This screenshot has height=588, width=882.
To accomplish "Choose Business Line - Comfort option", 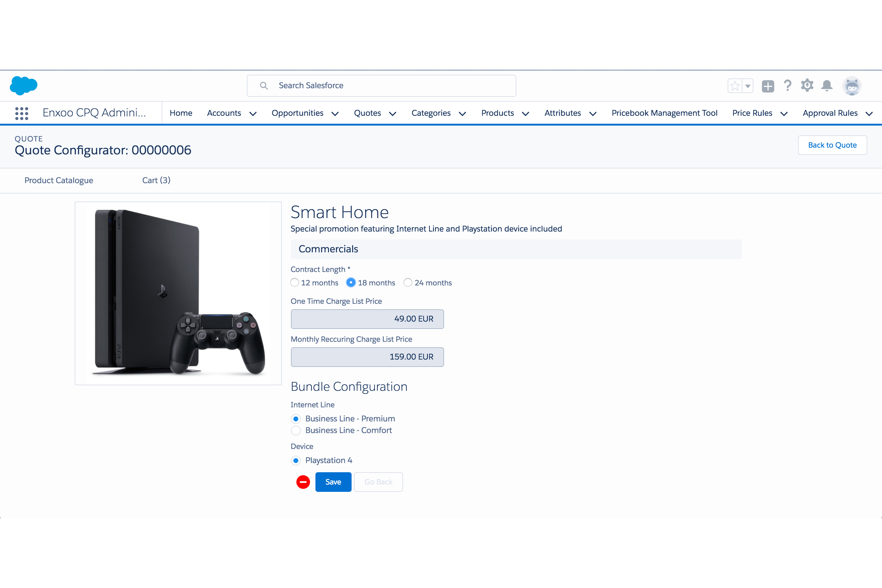I will (296, 431).
